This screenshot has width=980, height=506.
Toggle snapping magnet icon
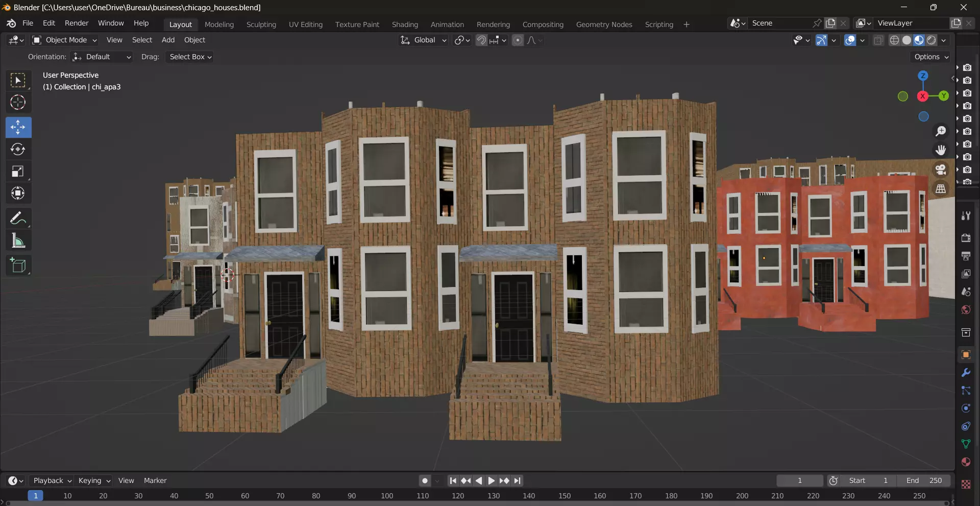[x=481, y=40]
